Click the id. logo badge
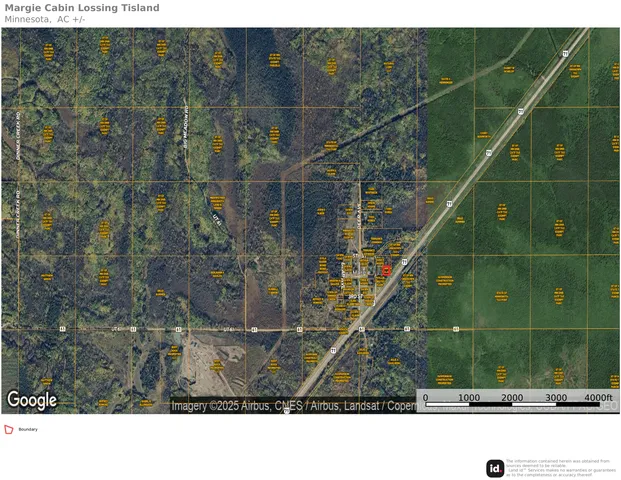This screenshot has height=480, width=621. pyautogui.click(x=494, y=468)
